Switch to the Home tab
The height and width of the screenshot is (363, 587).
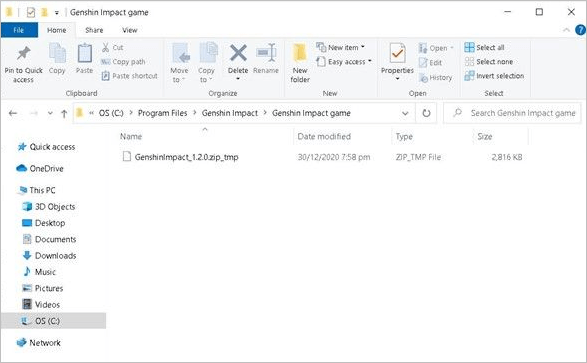pyautogui.click(x=57, y=30)
